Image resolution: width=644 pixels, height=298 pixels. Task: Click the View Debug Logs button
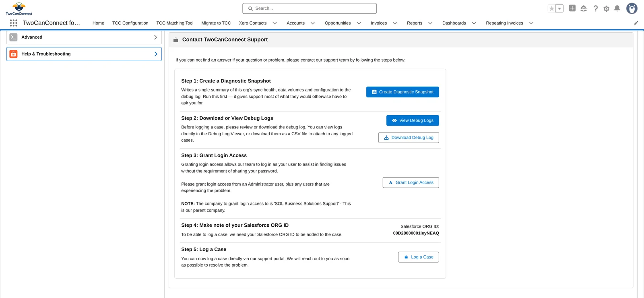coord(413,120)
